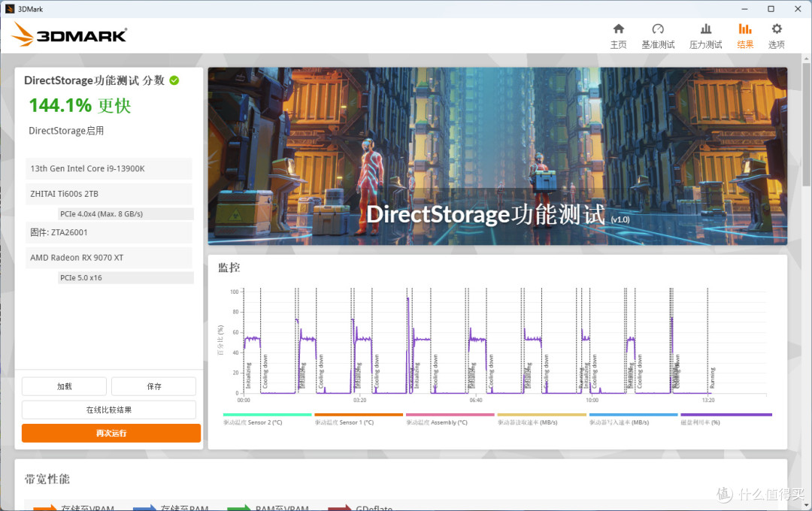Toggle the drive write speed (MB/s) legend
Image resolution: width=812 pixels, height=511 pixels.
click(x=633, y=415)
